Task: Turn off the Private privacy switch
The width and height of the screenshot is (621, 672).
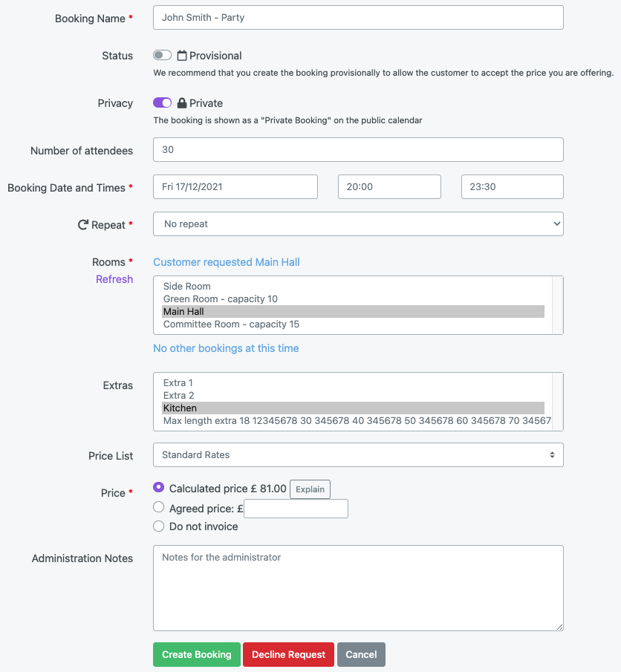Action: [162, 103]
